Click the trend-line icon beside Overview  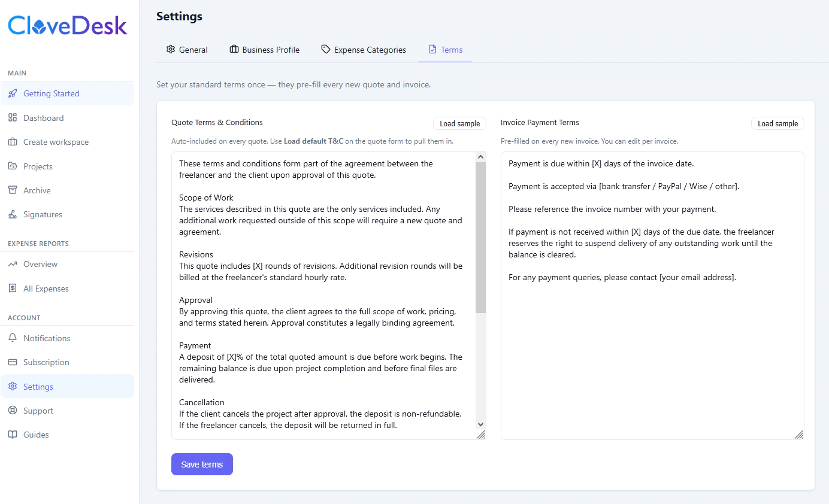click(x=13, y=264)
